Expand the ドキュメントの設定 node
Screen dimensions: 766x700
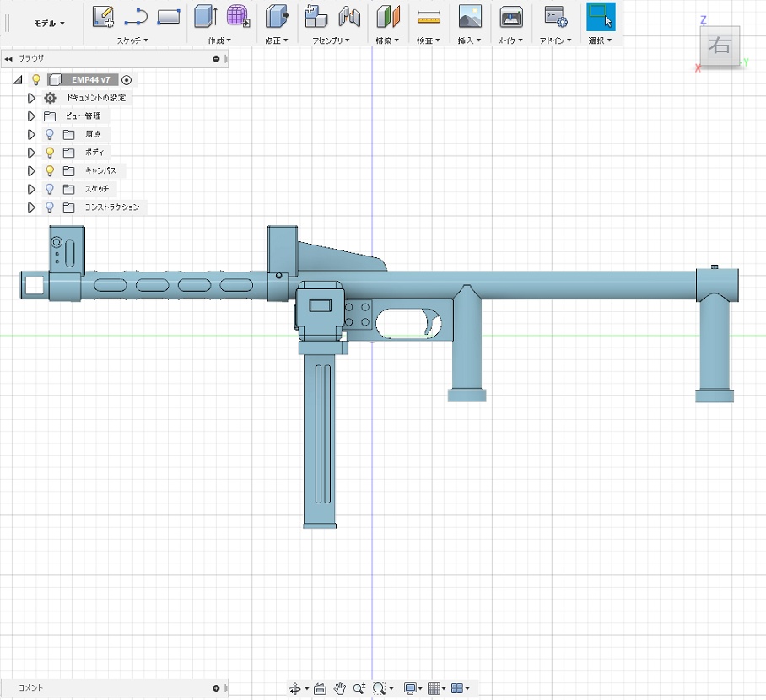point(32,98)
